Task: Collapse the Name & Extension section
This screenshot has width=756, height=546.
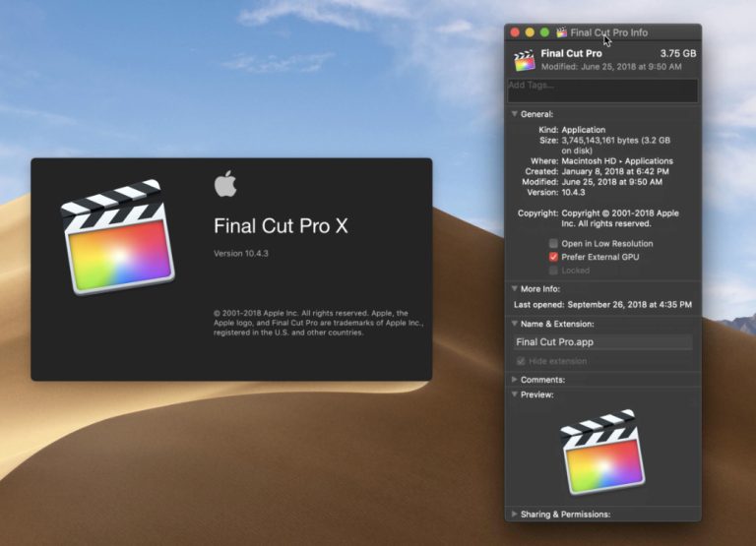Action: coord(514,324)
